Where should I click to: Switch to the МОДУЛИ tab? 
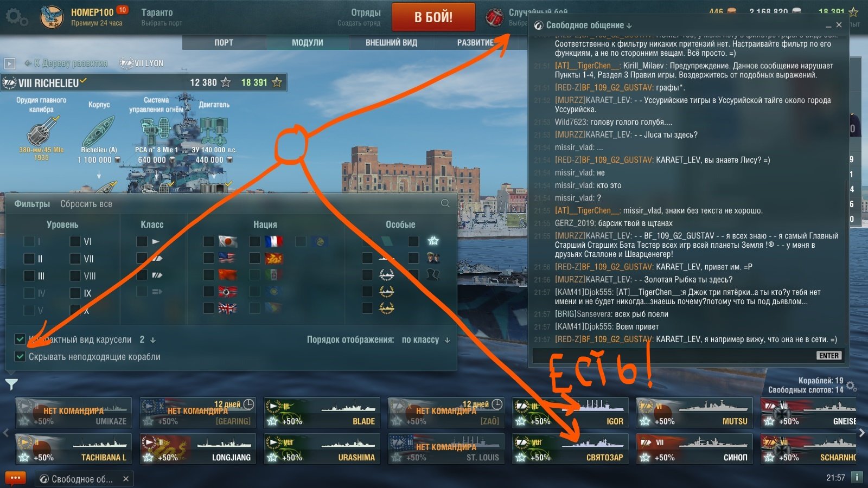pyautogui.click(x=307, y=43)
